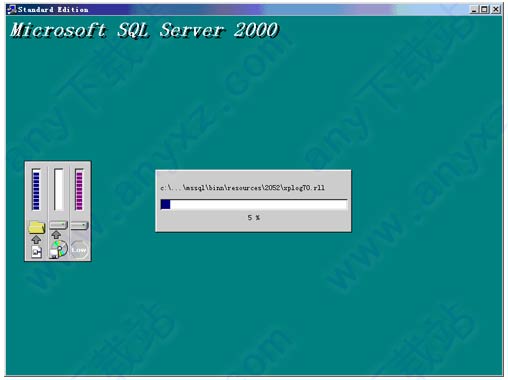The image size is (508, 380).
Task: Click the CD disc icon in billboard panel
Action: click(59, 249)
